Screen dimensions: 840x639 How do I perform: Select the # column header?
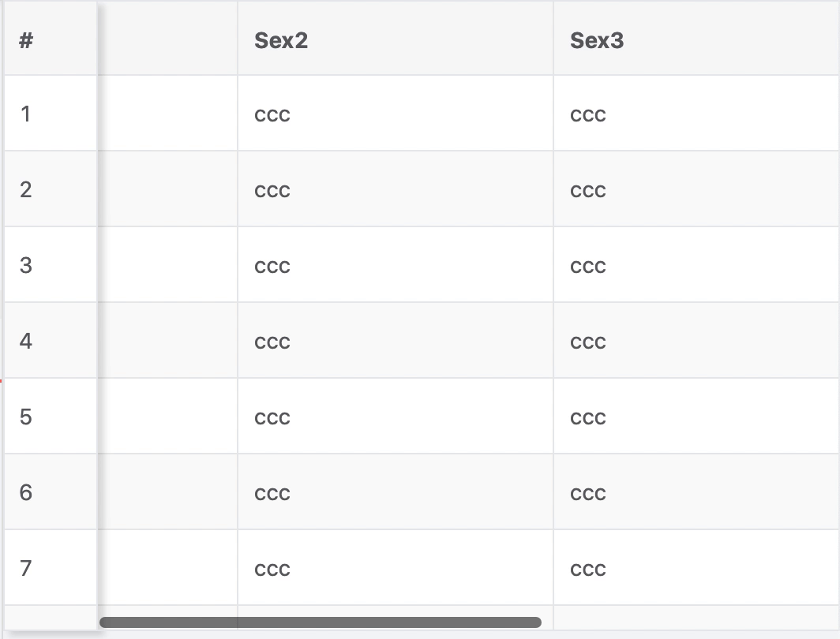click(x=24, y=40)
